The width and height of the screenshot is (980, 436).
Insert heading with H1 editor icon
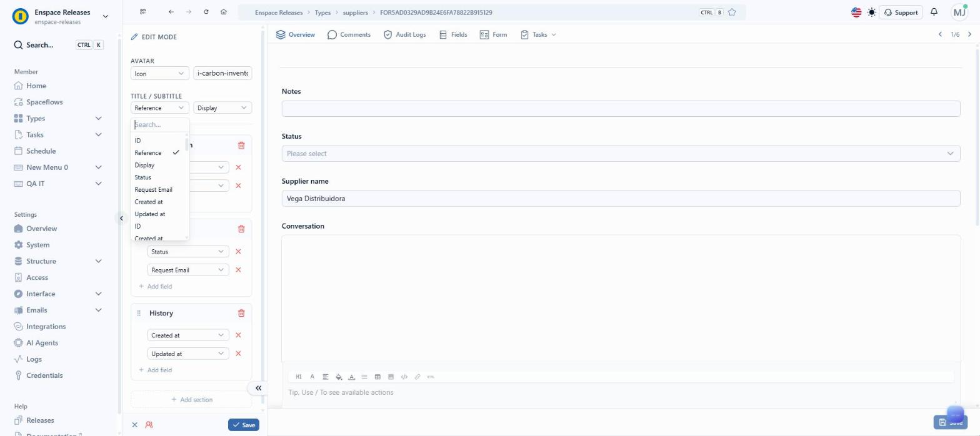point(299,377)
